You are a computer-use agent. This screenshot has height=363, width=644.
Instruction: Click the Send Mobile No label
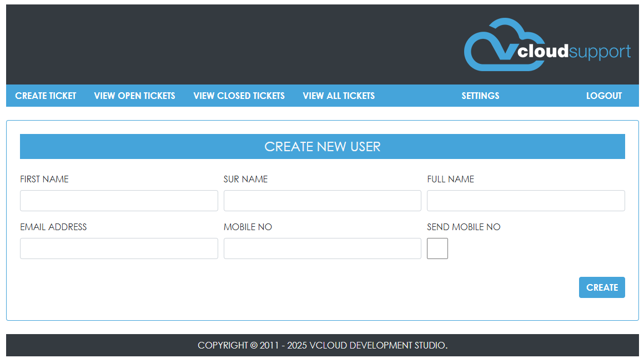464,227
